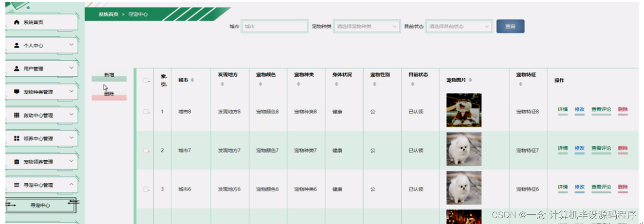
Task: Click the user icon beside 用户管理
Action: click(17, 69)
